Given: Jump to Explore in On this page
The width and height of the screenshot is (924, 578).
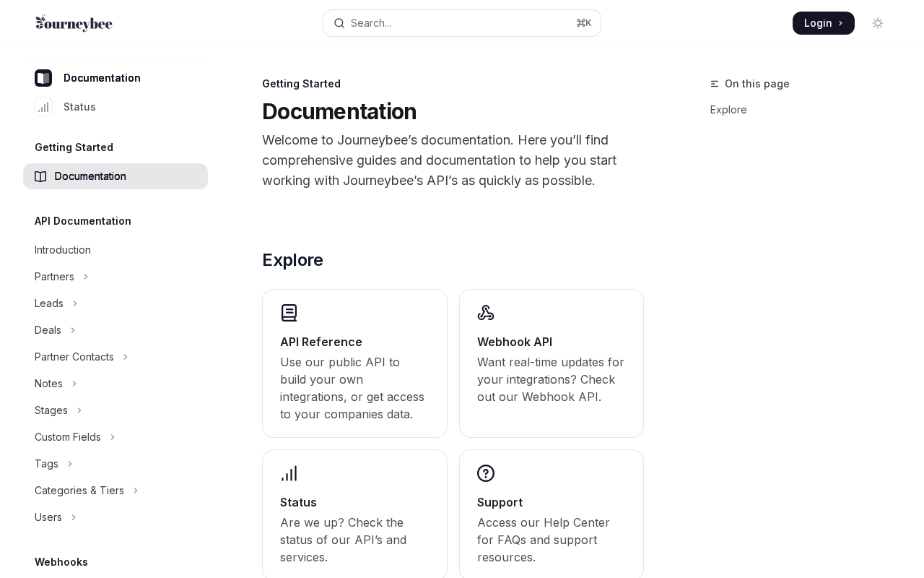Looking at the screenshot, I should pyautogui.click(x=728, y=110).
